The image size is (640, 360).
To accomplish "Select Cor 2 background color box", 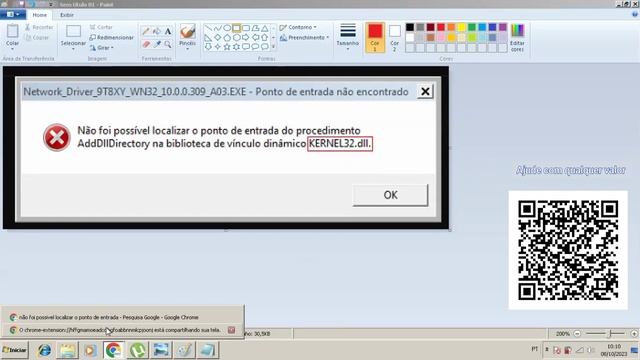I will [x=394, y=37].
